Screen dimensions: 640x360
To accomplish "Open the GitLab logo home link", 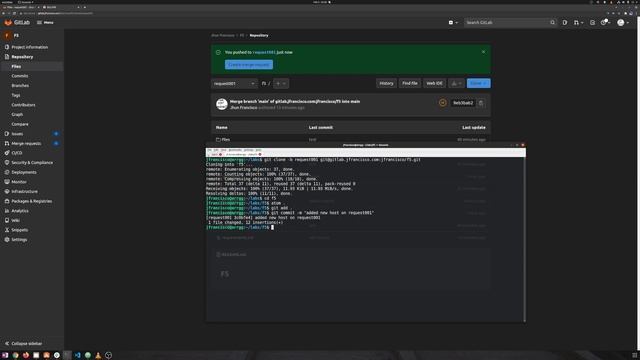I will [17, 22].
